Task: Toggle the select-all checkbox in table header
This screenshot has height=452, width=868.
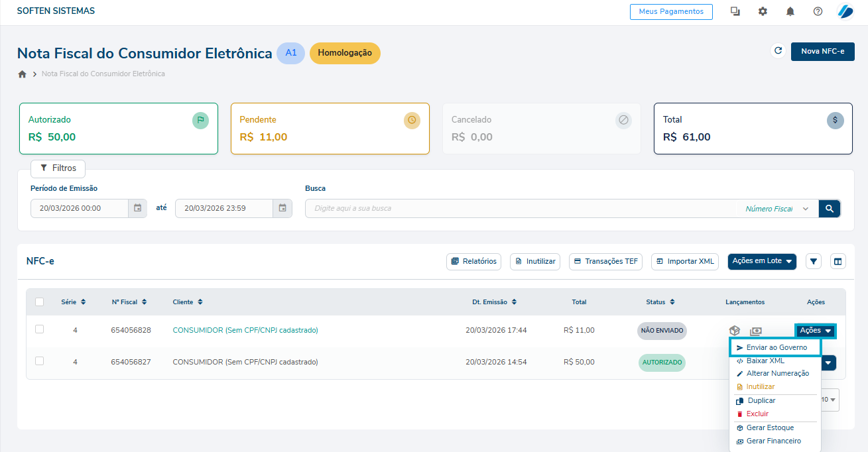Action: 39,302
